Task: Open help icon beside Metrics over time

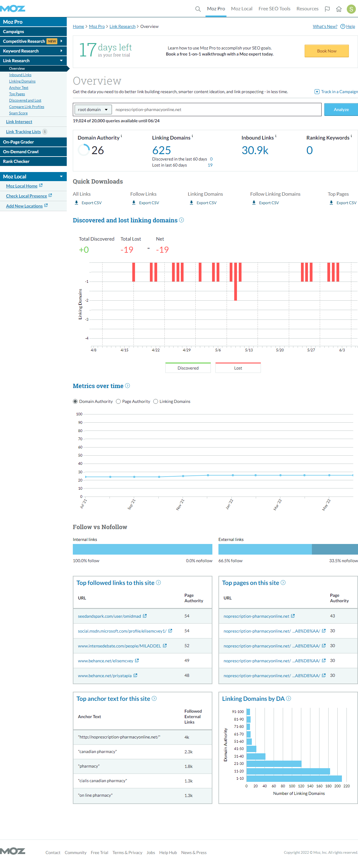Action: pyautogui.click(x=127, y=386)
